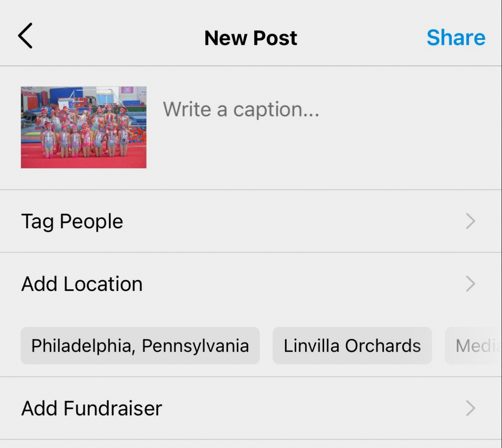Go back using the left arrow icon
The width and height of the screenshot is (502, 448).
25,35
